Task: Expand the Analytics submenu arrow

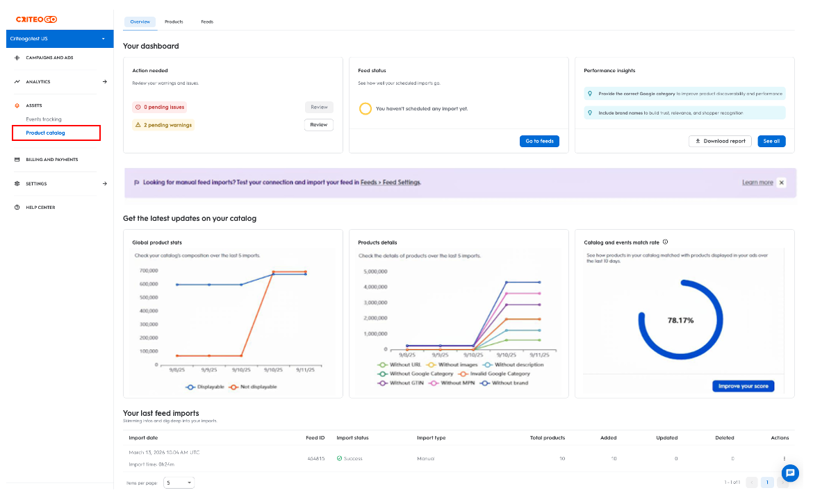Action: pos(104,82)
